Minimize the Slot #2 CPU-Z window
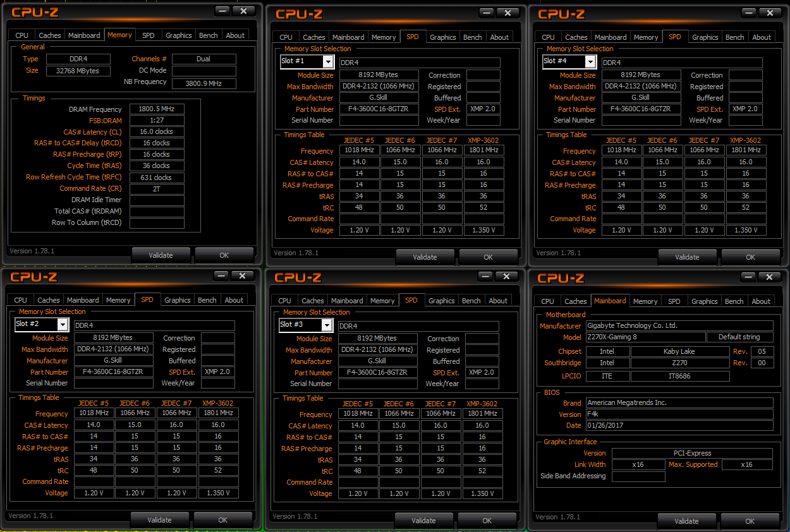Screen dimensions: 790x532 tap(221, 275)
